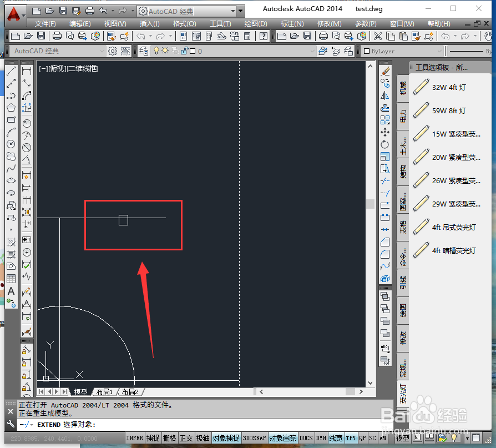The height and width of the screenshot is (448, 496).
Task: Toggle 捕捉 snap mode
Action: click(x=153, y=438)
